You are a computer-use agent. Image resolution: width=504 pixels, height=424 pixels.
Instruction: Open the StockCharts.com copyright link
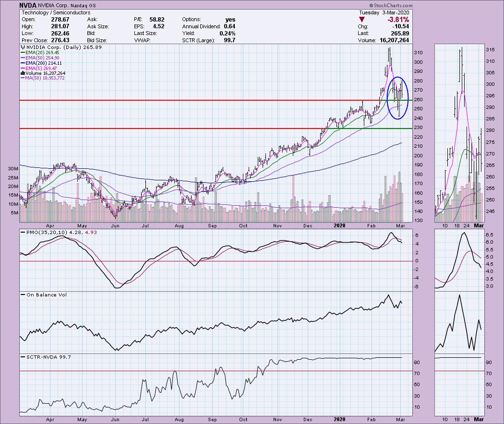[x=391, y=5]
